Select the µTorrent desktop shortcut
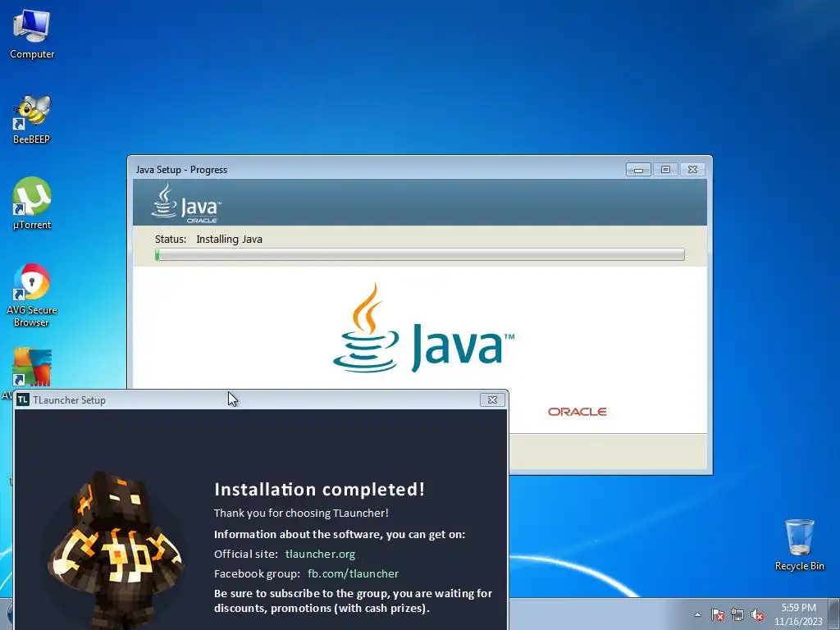The width and height of the screenshot is (840, 630). tap(32, 203)
